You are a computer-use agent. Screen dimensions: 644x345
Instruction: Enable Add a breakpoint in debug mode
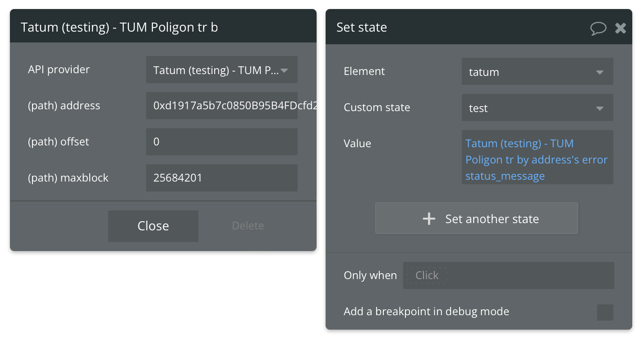[x=605, y=312]
